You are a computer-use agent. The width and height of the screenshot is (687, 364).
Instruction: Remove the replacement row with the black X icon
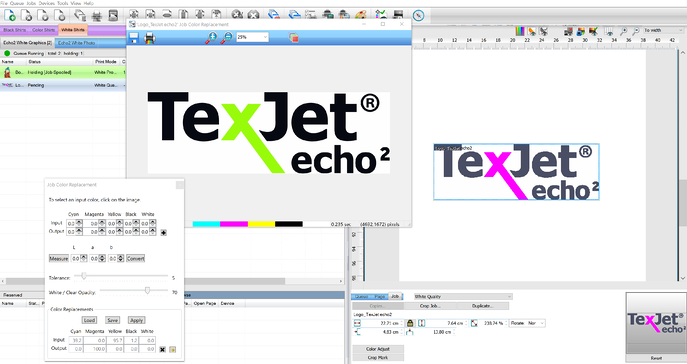tap(163, 349)
